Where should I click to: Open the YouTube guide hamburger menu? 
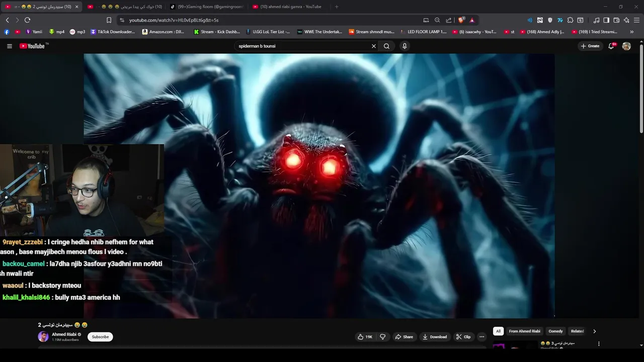[x=9, y=46]
